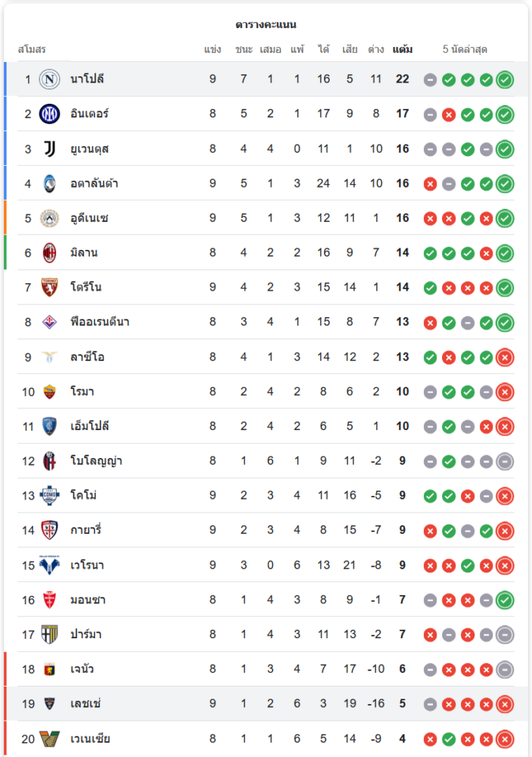Click Bologna's latest match draw indicator
532x757 pixels.
[505, 461]
